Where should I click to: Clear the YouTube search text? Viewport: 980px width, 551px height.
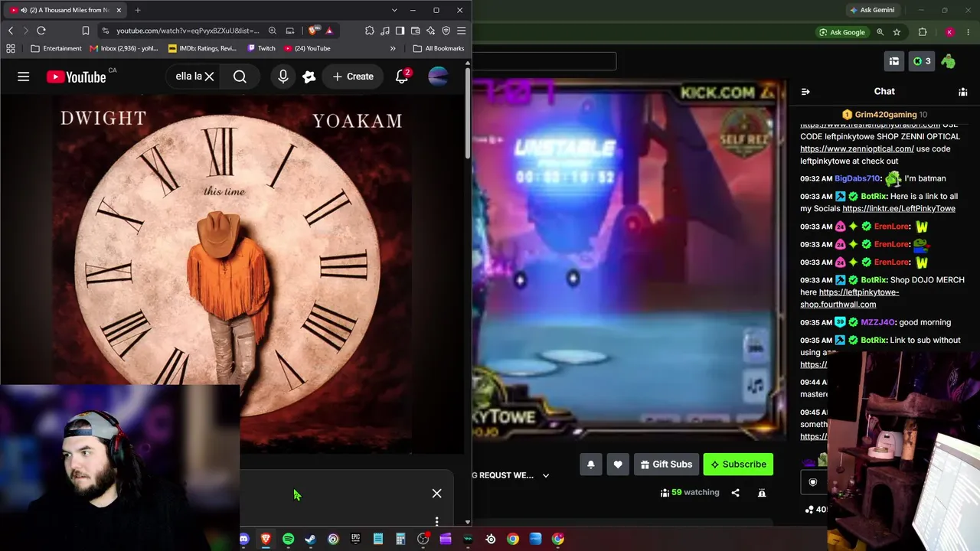tap(209, 77)
